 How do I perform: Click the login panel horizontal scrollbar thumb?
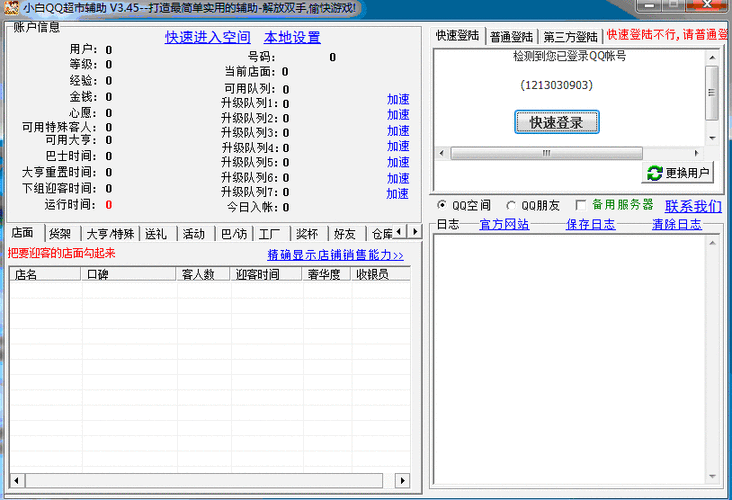(547, 153)
